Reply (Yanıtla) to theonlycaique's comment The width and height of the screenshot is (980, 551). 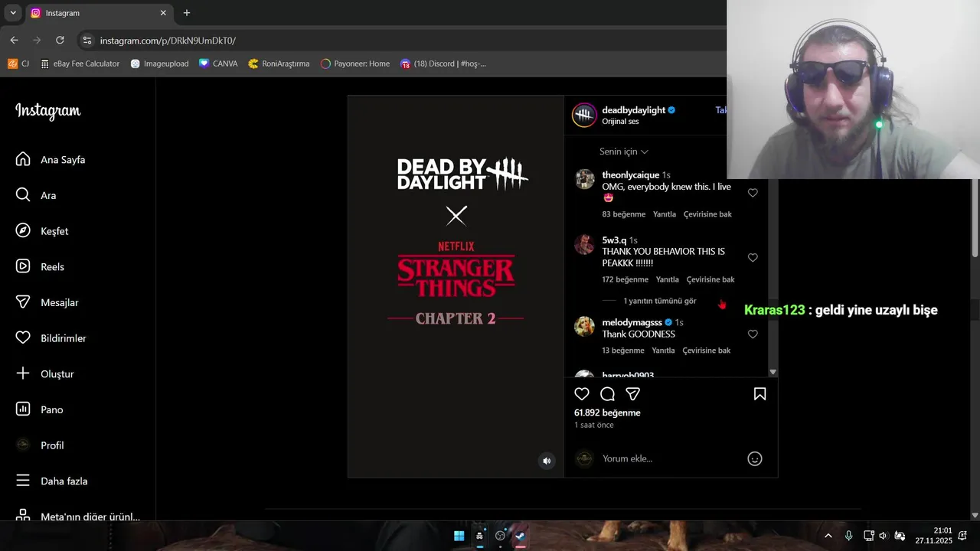point(664,214)
